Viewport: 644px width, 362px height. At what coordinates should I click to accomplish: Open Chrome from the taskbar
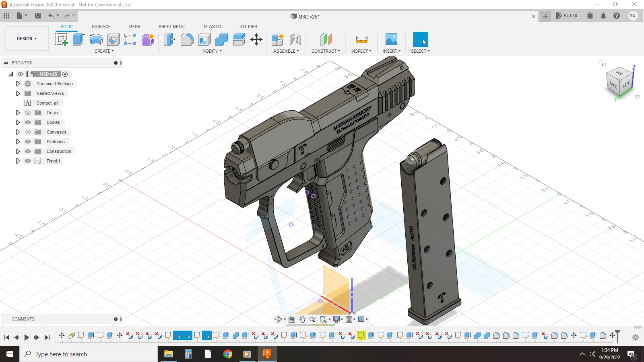[x=227, y=354]
